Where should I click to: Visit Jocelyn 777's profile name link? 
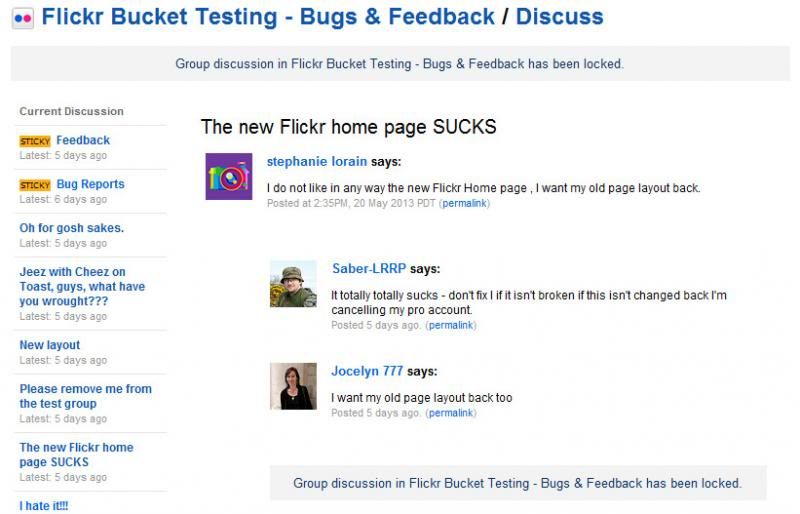(367, 371)
